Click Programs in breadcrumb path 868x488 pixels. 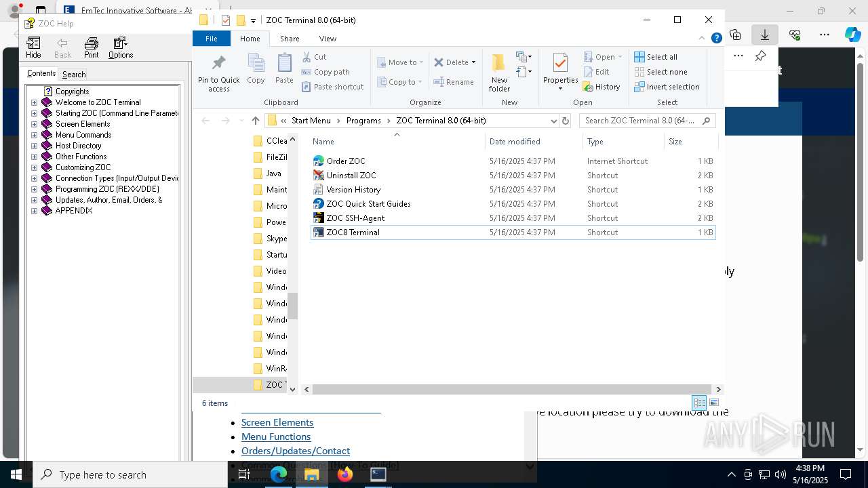pos(363,121)
